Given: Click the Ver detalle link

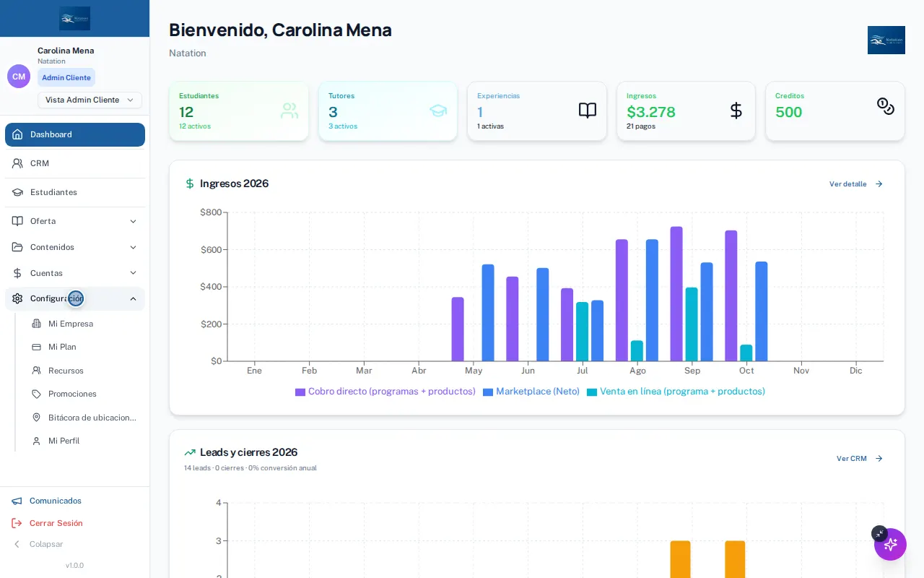Looking at the screenshot, I should coord(856,184).
